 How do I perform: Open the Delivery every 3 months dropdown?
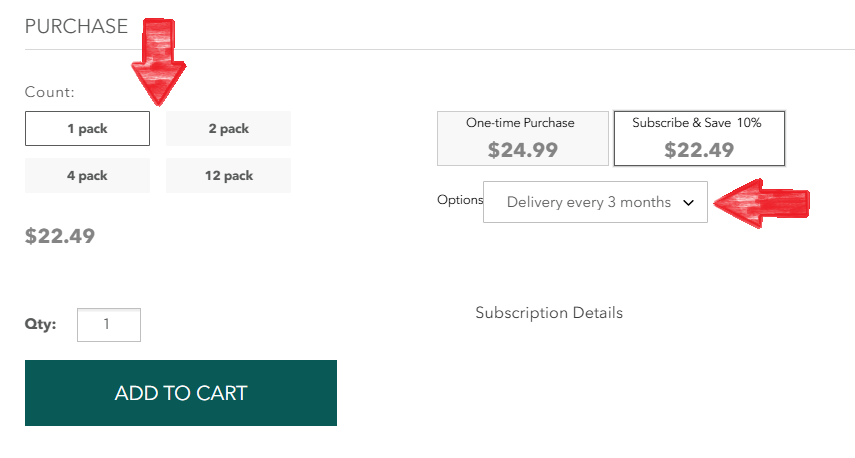tap(589, 202)
